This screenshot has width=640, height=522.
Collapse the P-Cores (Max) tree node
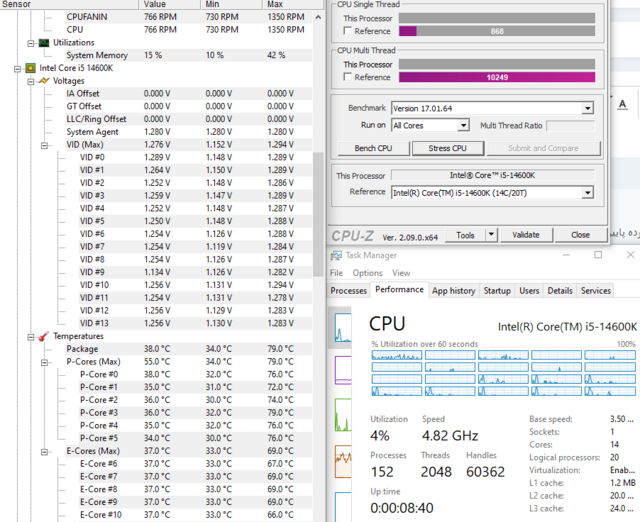[44, 362]
